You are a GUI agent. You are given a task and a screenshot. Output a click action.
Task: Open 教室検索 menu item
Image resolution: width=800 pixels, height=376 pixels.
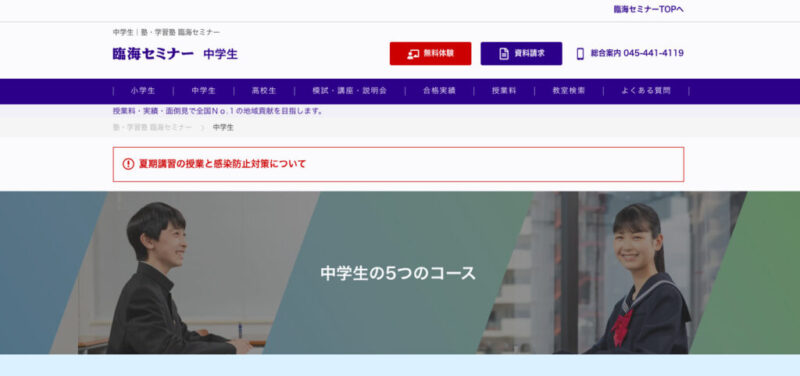tap(569, 91)
